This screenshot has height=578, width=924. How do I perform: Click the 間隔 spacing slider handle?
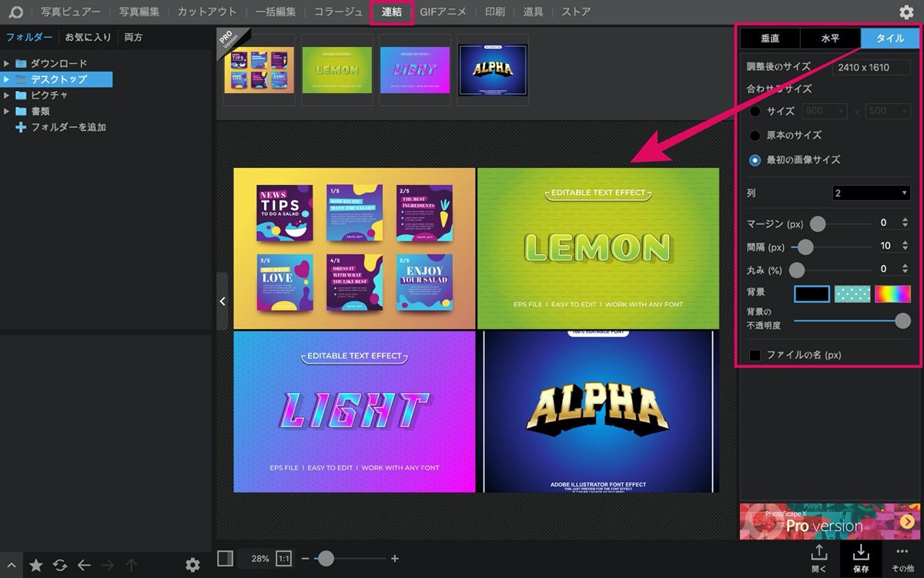click(805, 247)
